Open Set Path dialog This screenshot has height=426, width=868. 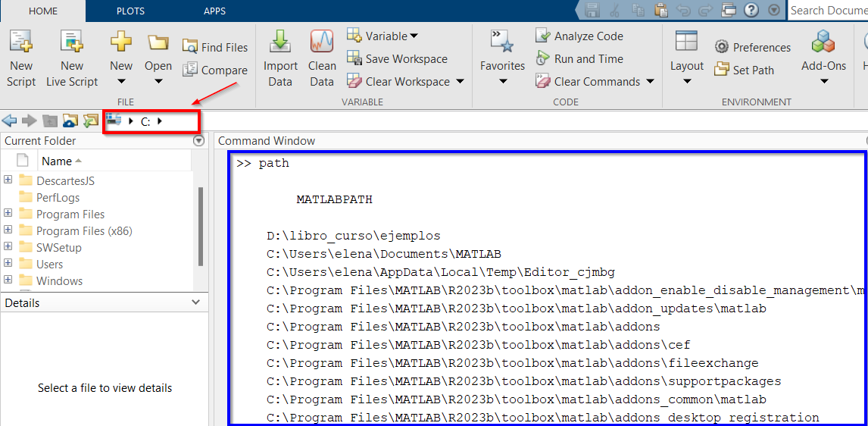click(x=744, y=70)
